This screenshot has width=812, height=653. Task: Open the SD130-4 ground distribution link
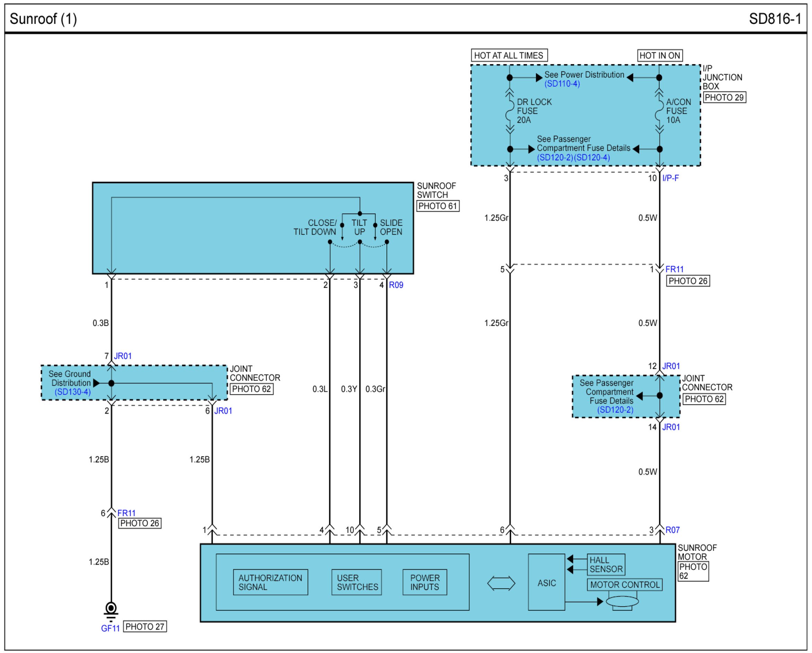click(x=73, y=392)
